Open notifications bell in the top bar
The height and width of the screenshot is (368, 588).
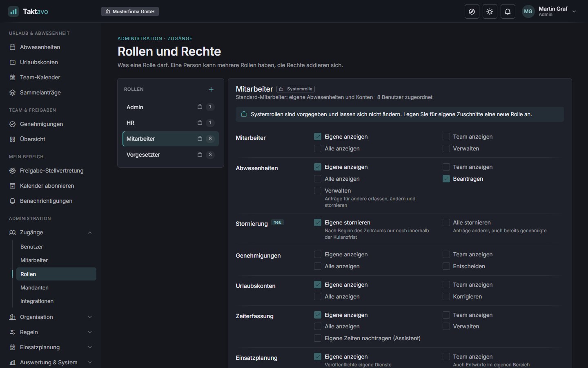pyautogui.click(x=508, y=11)
